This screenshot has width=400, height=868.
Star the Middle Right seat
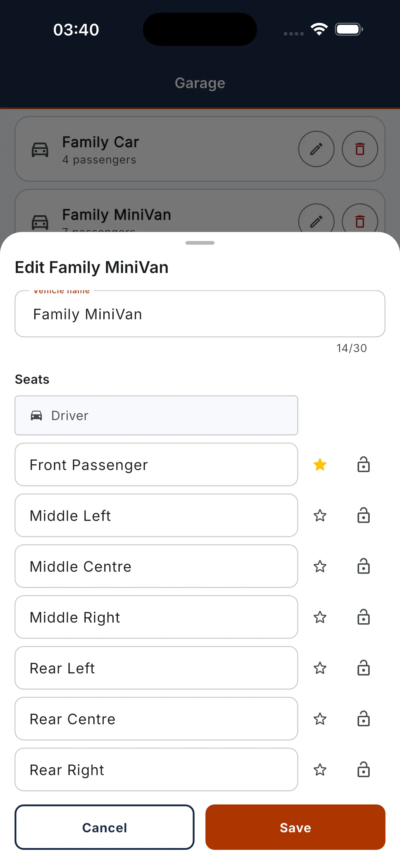click(x=320, y=617)
